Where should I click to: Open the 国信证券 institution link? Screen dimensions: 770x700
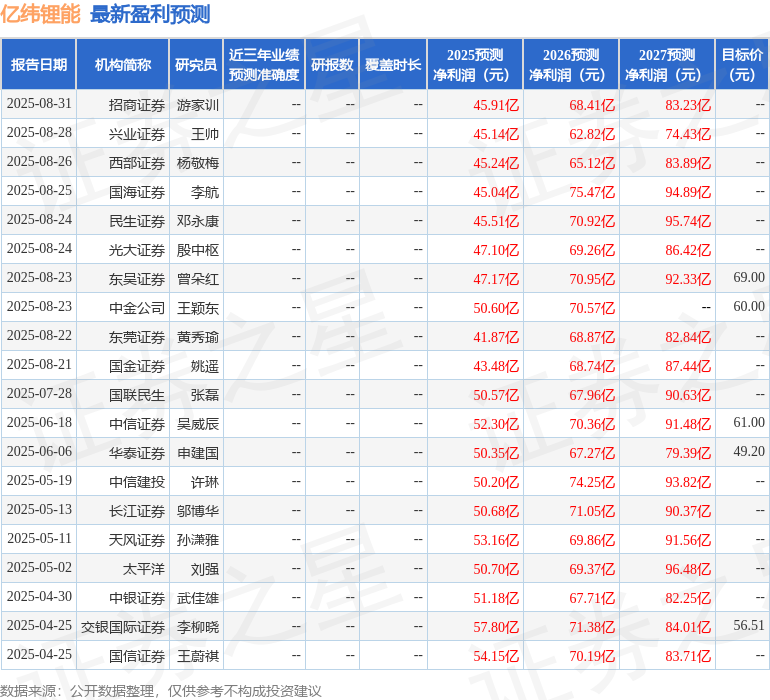(137, 656)
